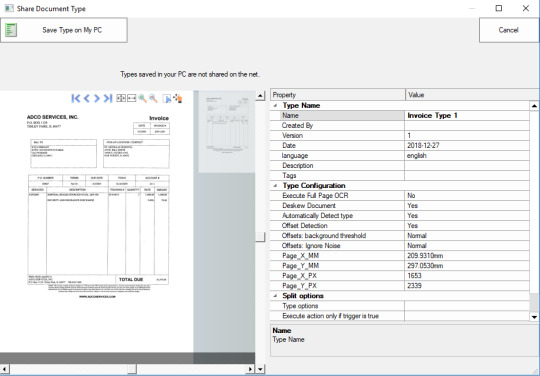Click left arrow of horizontal scrollbar
The height and width of the screenshot is (376, 540).
(4, 369)
